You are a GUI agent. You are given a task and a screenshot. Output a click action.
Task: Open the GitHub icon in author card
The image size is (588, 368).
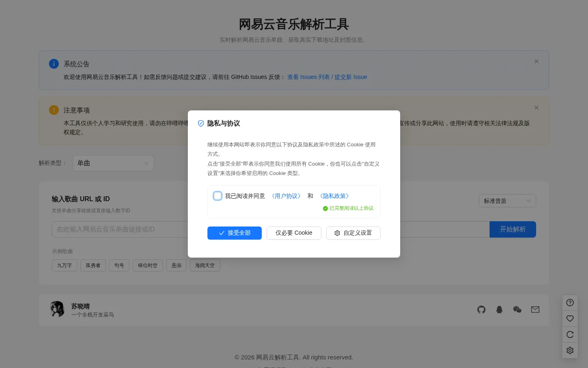click(x=481, y=310)
